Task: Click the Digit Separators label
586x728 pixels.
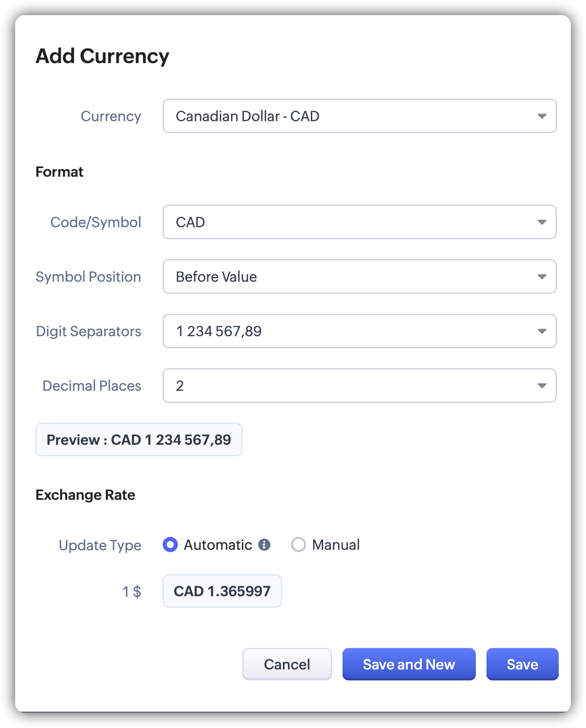Action: point(88,331)
